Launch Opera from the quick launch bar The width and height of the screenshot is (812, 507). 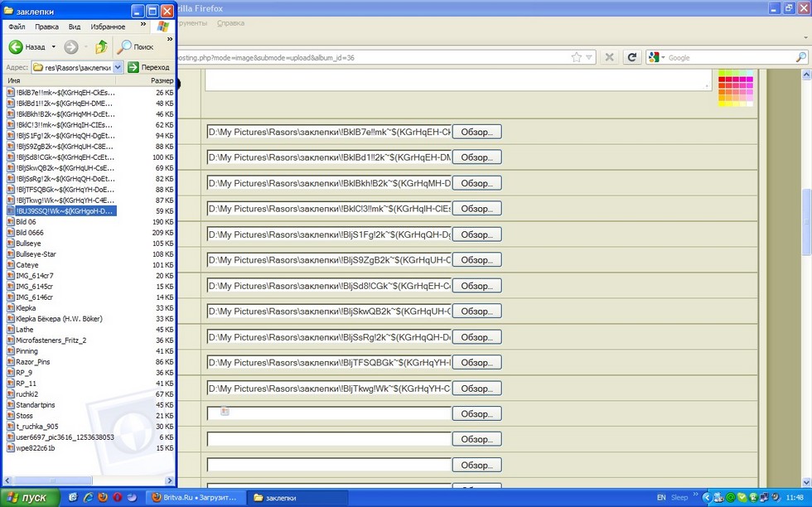point(117,497)
